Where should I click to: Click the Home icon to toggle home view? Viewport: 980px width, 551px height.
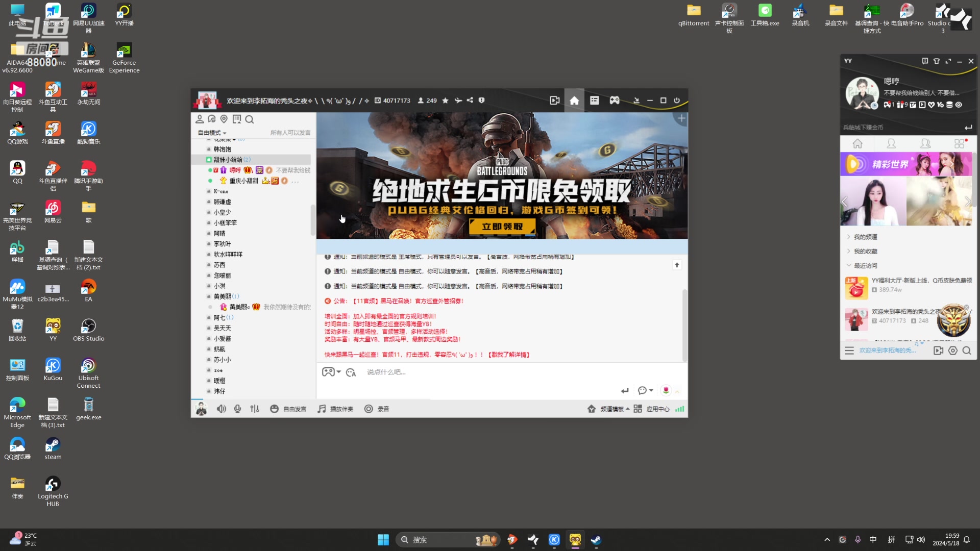(574, 101)
